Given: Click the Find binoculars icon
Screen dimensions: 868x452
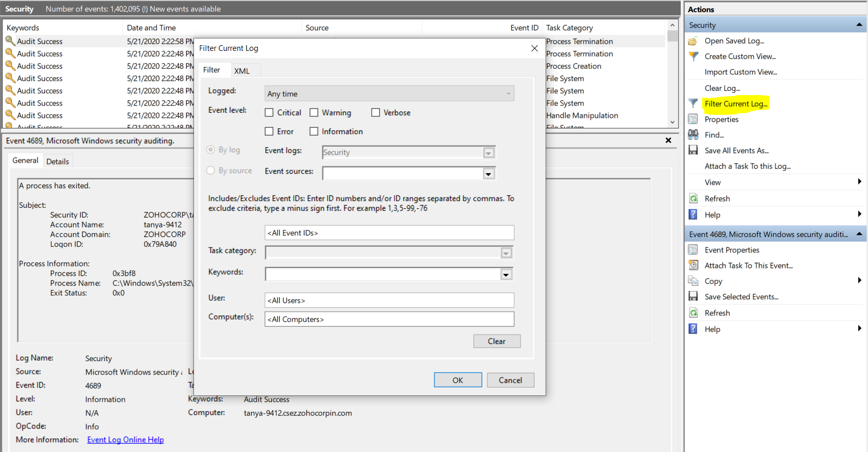Looking at the screenshot, I should coord(693,135).
